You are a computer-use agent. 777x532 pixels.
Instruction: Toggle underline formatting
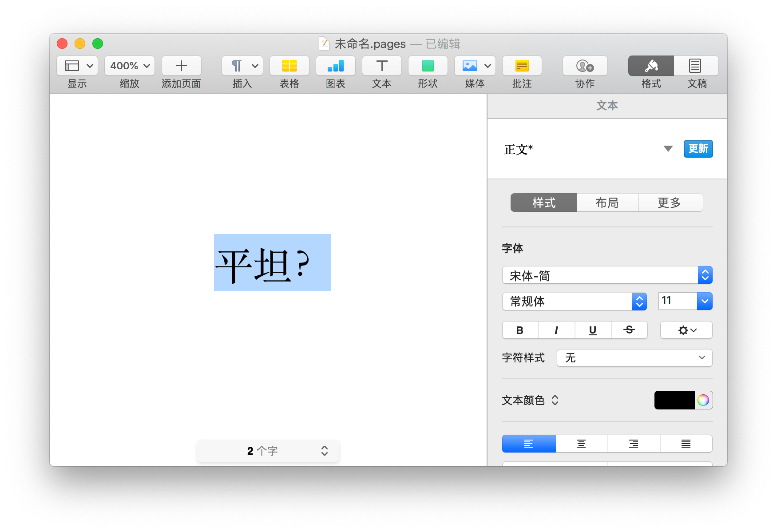[593, 330]
